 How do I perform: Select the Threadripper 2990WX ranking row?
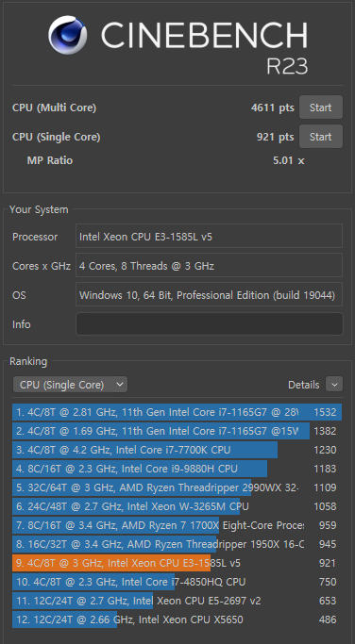(177, 487)
